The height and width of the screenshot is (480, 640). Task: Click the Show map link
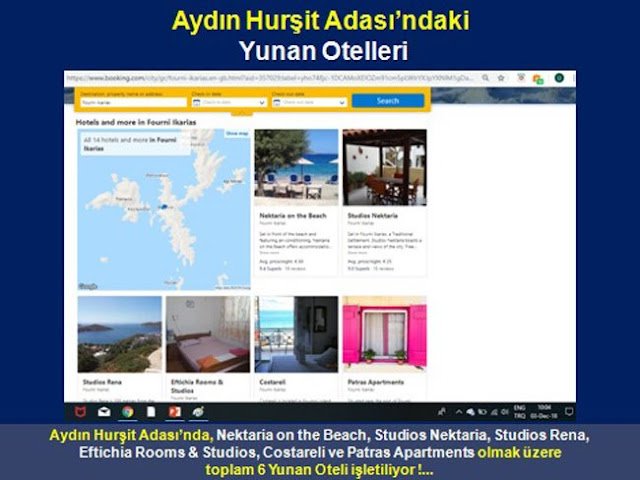237,133
